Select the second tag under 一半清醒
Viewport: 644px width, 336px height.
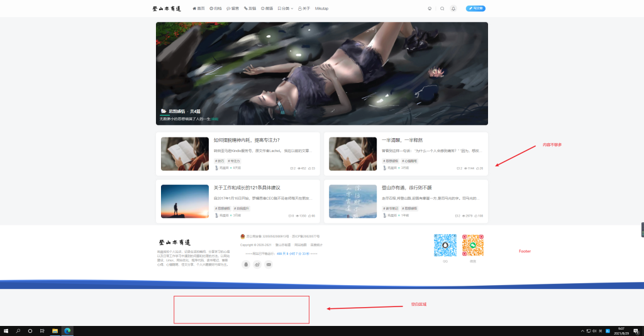(409, 161)
